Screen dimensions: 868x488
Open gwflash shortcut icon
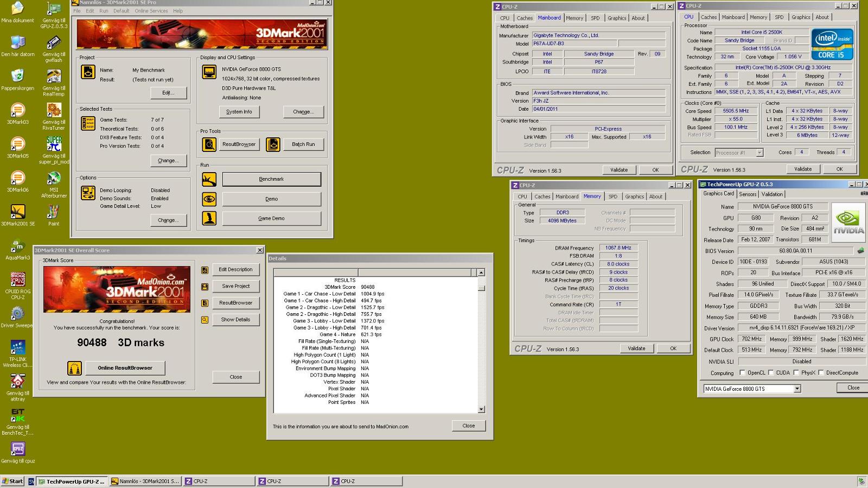(54, 49)
